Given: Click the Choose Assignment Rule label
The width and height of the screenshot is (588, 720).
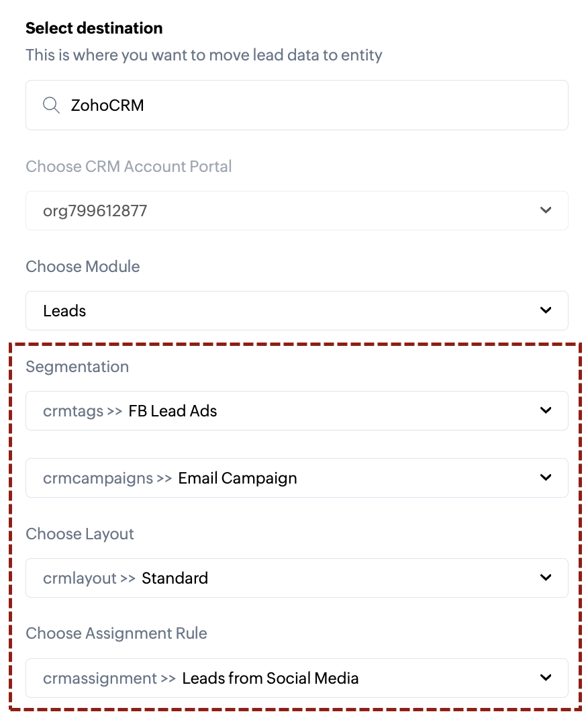Looking at the screenshot, I should [116, 633].
